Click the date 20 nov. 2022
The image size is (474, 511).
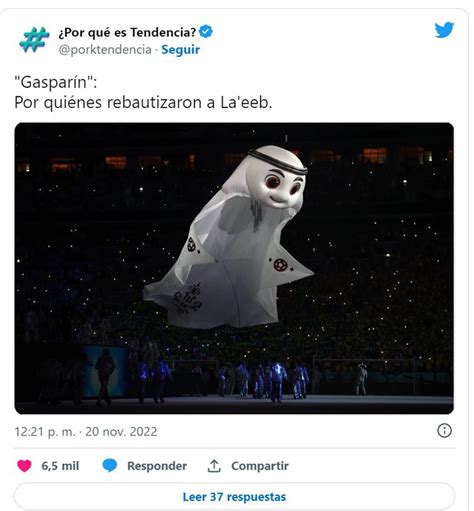coord(121,432)
